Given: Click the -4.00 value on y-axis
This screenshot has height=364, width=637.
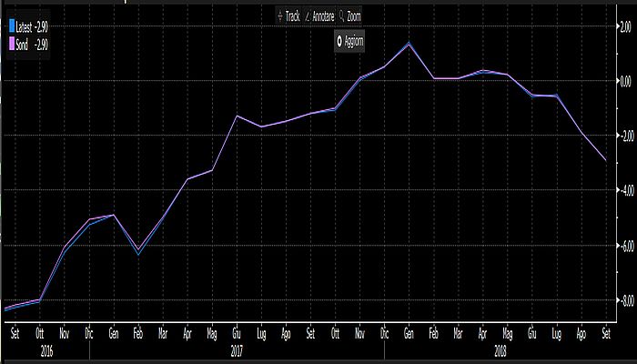Looking at the screenshot, I should (622, 191).
